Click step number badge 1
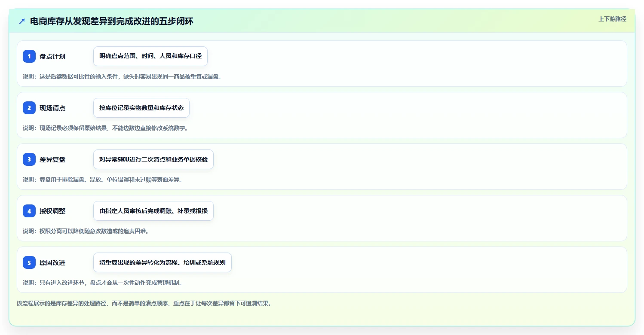This screenshot has width=644, height=335. [29, 56]
